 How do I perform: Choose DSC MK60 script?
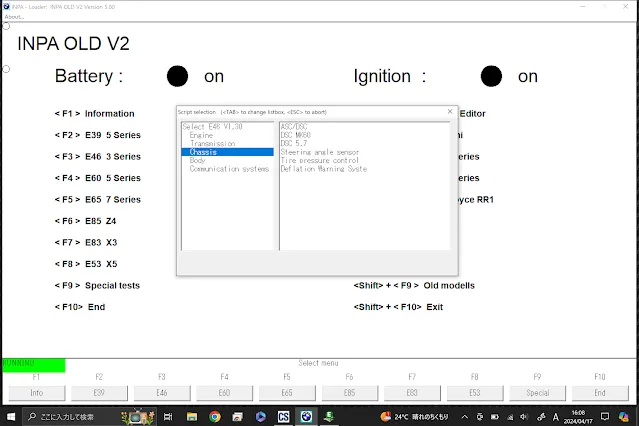(x=295, y=135)
